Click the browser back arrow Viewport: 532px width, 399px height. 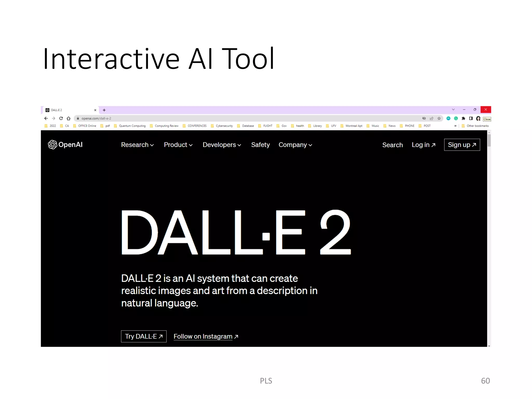[46, 118]
